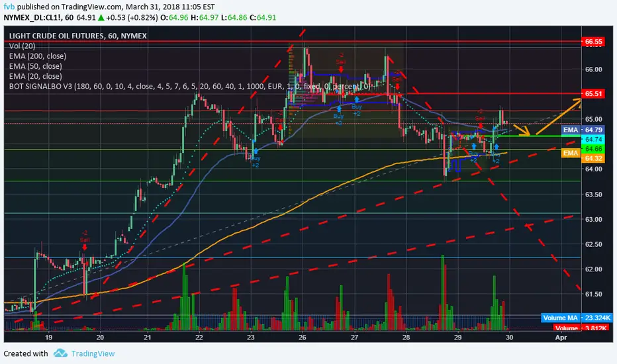This screenshot has width=617, height=364.
Task: Click the 66.00 price axis tick
Action: (x=593, y=69)
